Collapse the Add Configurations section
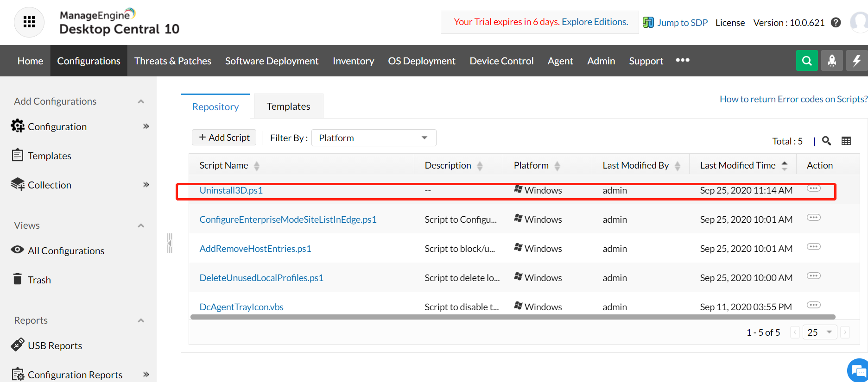This screenshot has width=868, height=382. click(141, 101)
